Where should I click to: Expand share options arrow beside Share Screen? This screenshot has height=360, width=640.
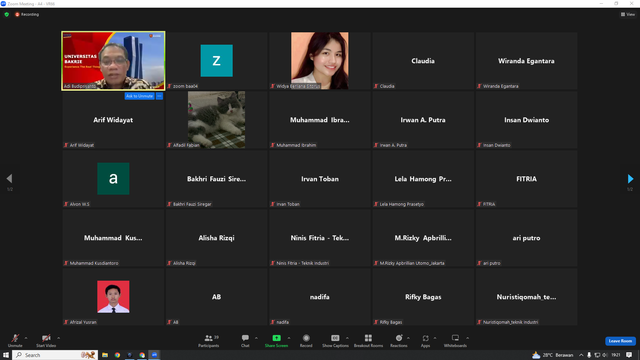(x=289, y=338)
